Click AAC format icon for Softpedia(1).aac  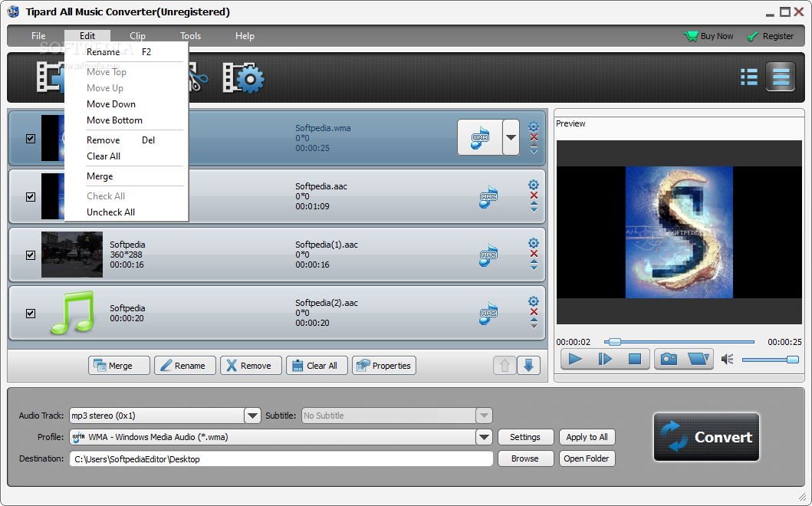point(488,255)
